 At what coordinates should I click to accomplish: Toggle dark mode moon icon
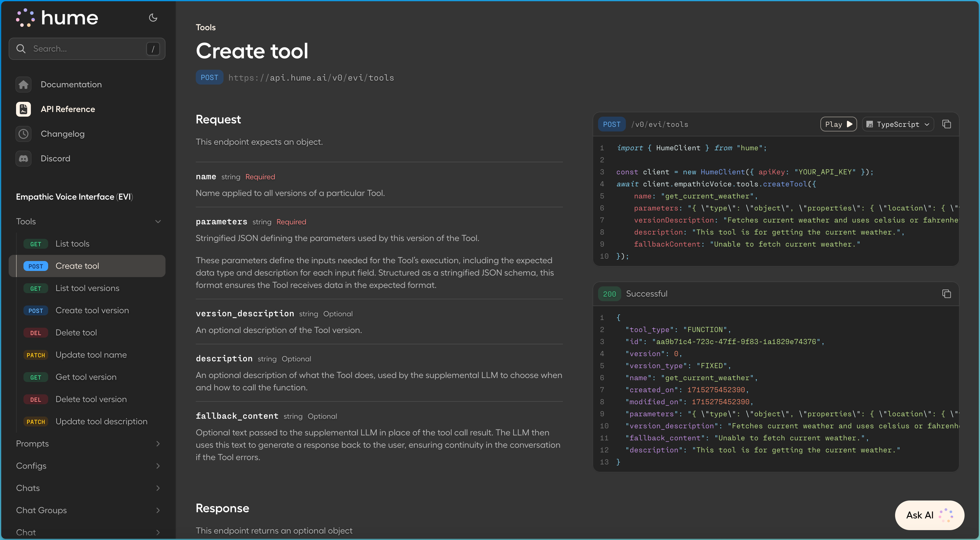pyautogui.click(x=153, y=18)
